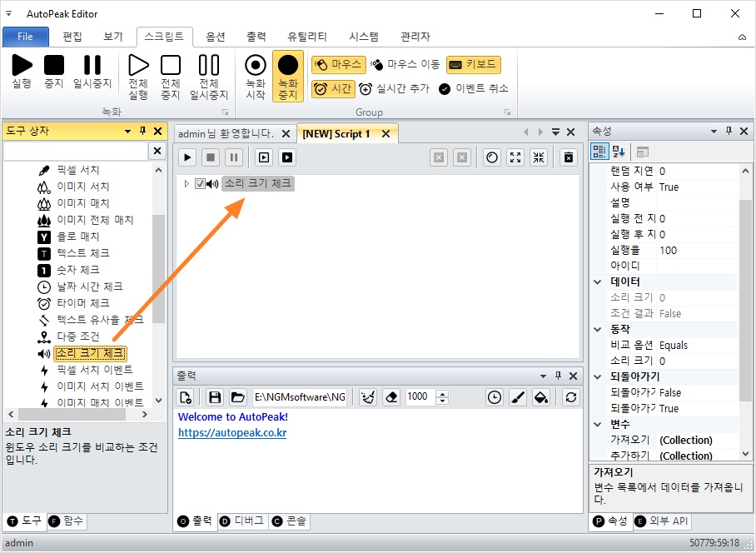The height and width of the screenshot is (553, 756).
Task: Toggle 시간 recording option
Action: click(333, 89)
